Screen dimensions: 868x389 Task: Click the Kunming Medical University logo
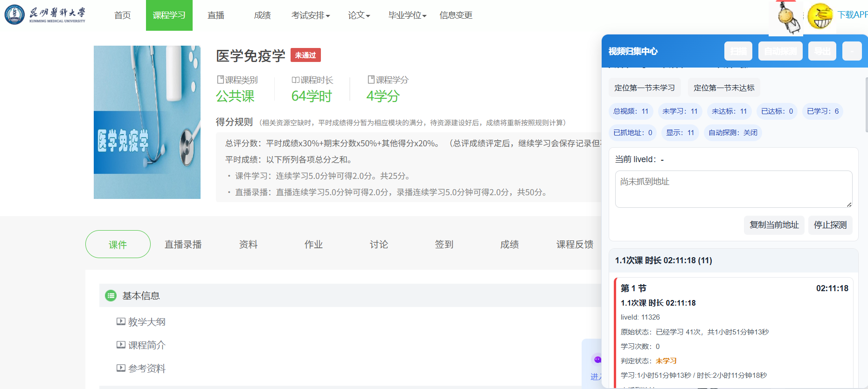tap(45, 15)
